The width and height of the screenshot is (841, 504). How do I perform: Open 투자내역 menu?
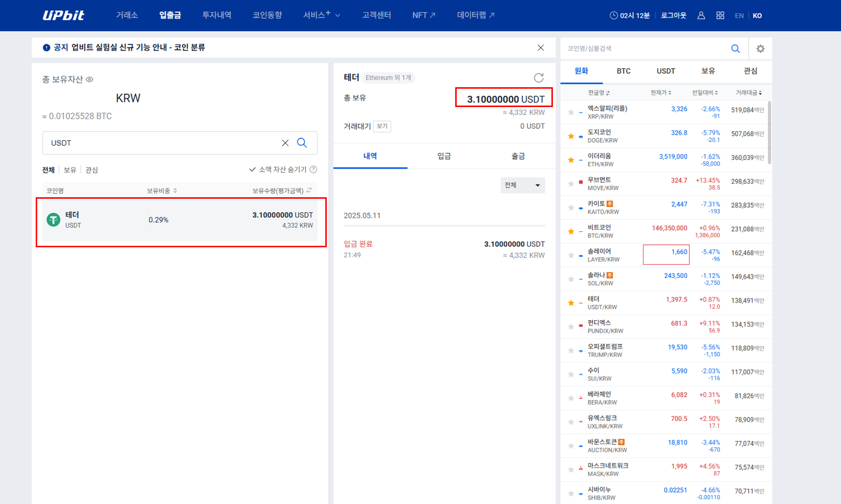217,15
